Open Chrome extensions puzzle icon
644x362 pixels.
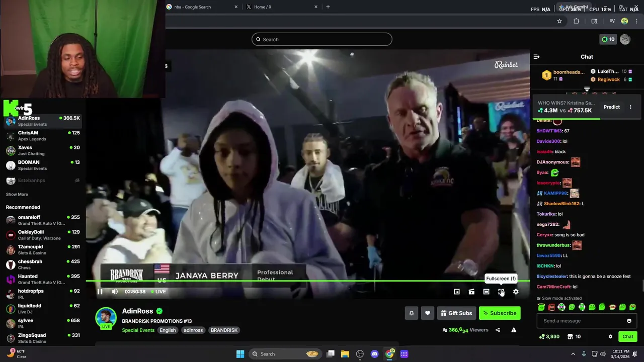pos(577,21)
